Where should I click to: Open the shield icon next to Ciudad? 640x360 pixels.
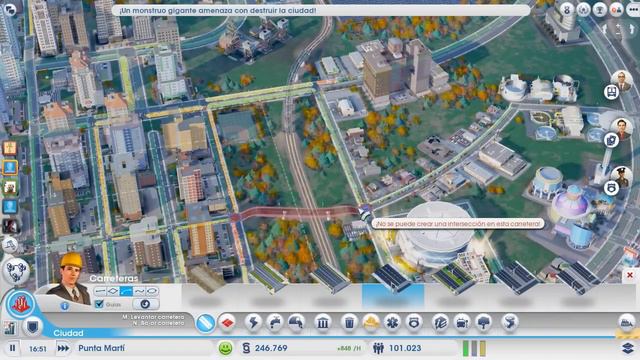(33, 327)
